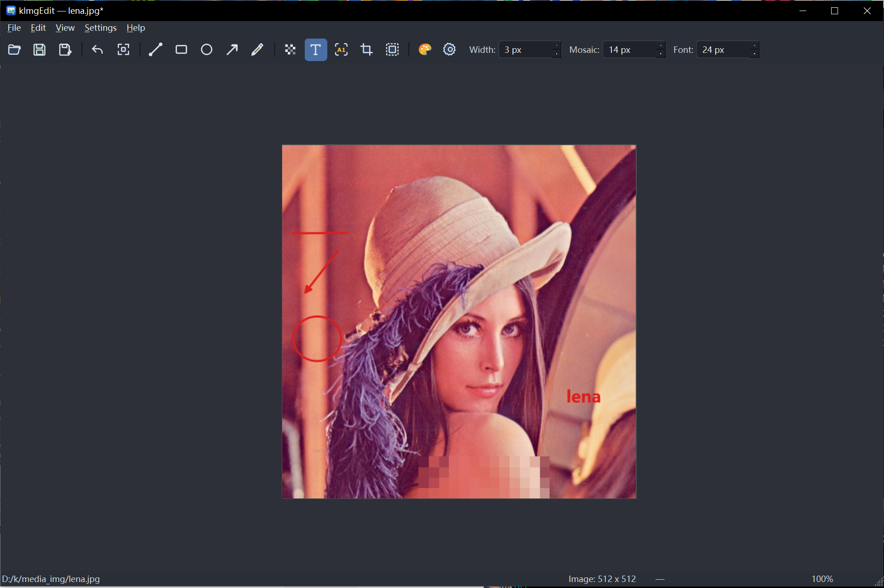Decrease Font size with down stepper
The height and width of the screenshot is (588, 884).
(754, 54)
